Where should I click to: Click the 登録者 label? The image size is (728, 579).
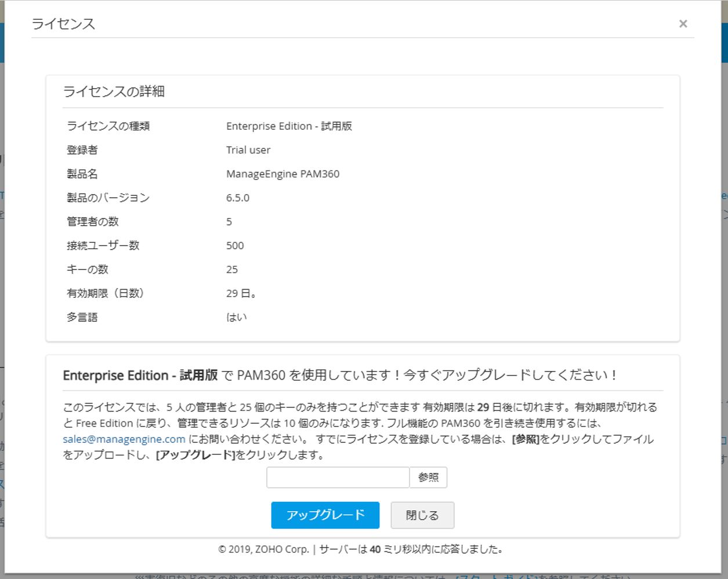pyautogui.click(x=82, y=150)
